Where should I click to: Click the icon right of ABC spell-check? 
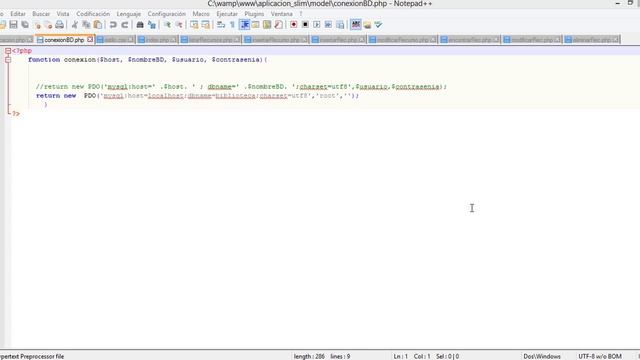(x=367, y=25)
